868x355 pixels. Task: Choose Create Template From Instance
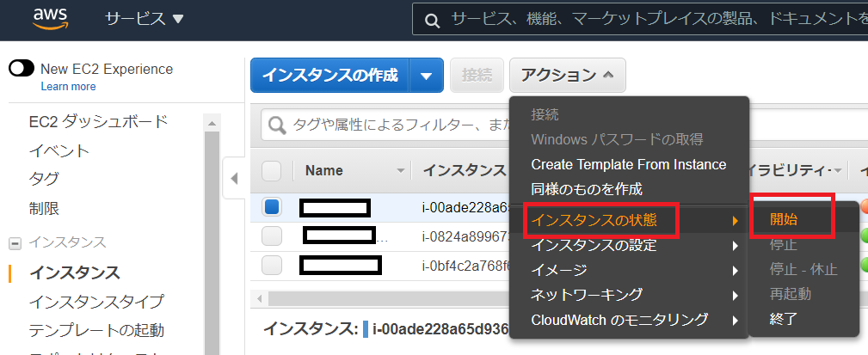628,164
